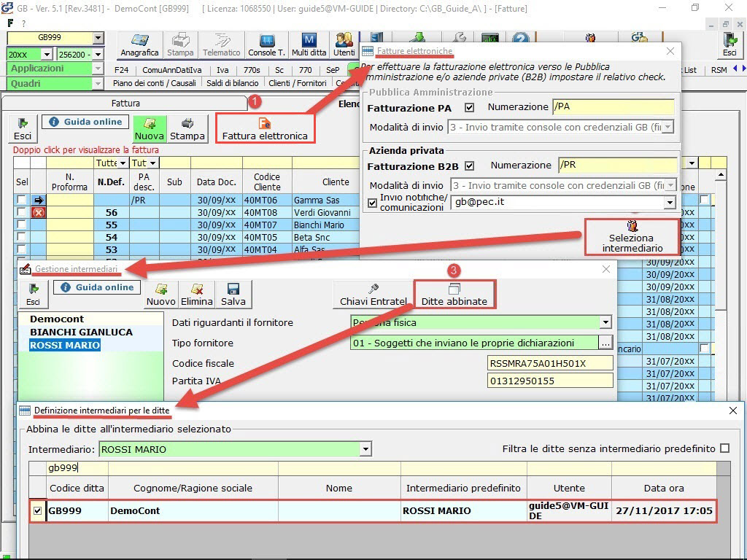The width and height of the screenshot is (747, 560).
Task: Open Guida online in the Fattura panel
Action: coord(86,122)
